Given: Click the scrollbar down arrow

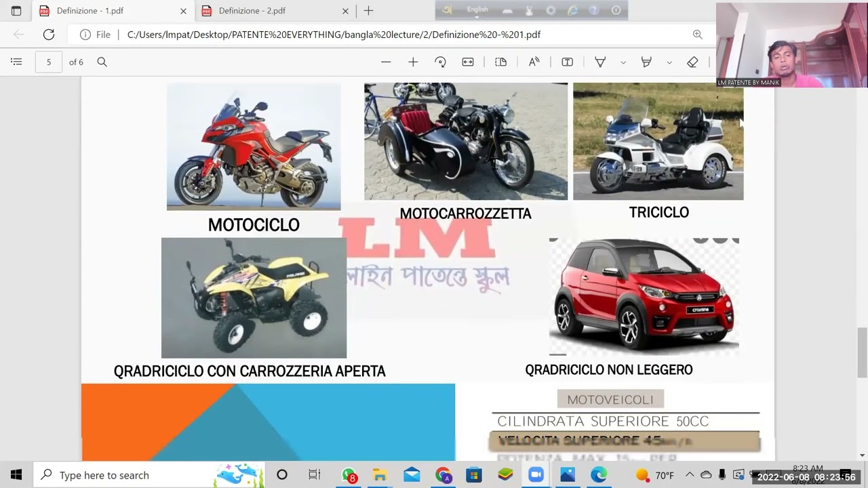Looking at the screenshot, I should 862,455.
